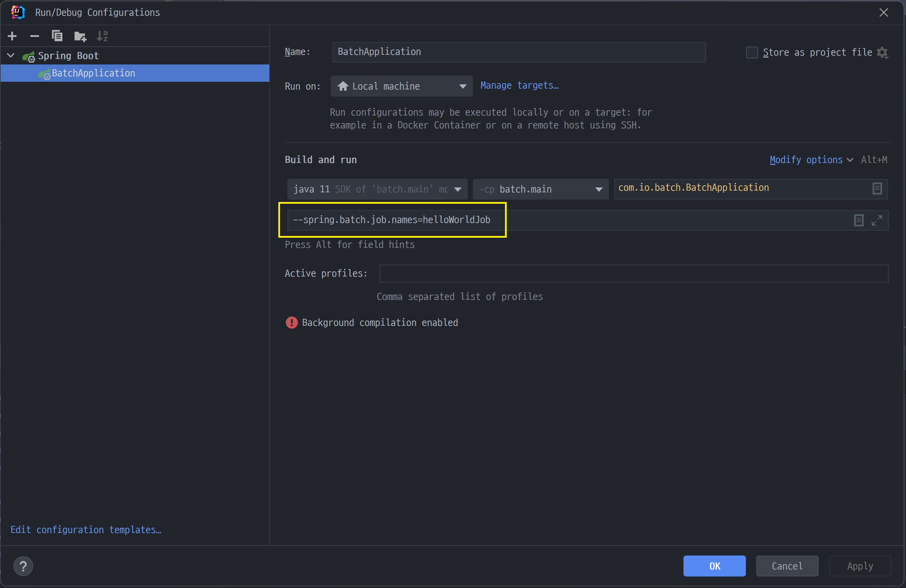Click inside the Active profiles field
Image resolution: width=906 pixels, height=588 pixels.
(634, 274)
